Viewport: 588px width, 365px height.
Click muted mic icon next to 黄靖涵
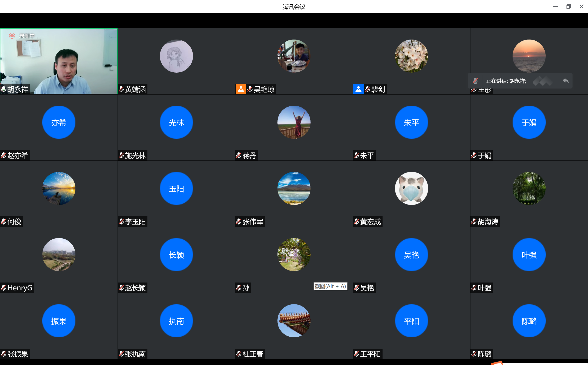[121, 89]
